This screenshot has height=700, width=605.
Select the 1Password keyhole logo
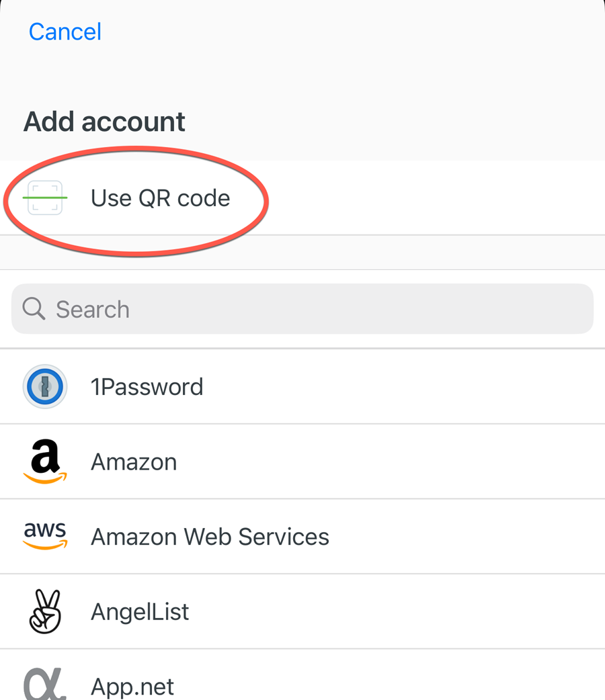pyautogui.click(x=44, y=386)
